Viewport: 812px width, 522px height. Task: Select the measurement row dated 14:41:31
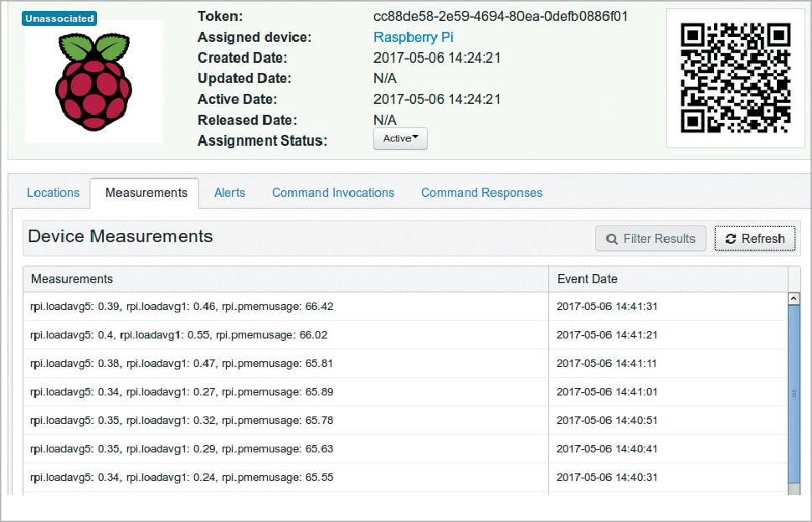coord(285,307)
